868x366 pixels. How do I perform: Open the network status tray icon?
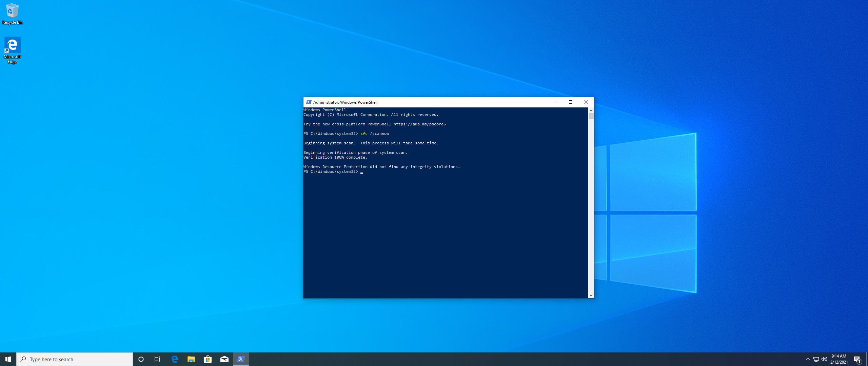(x=816, y=359)
